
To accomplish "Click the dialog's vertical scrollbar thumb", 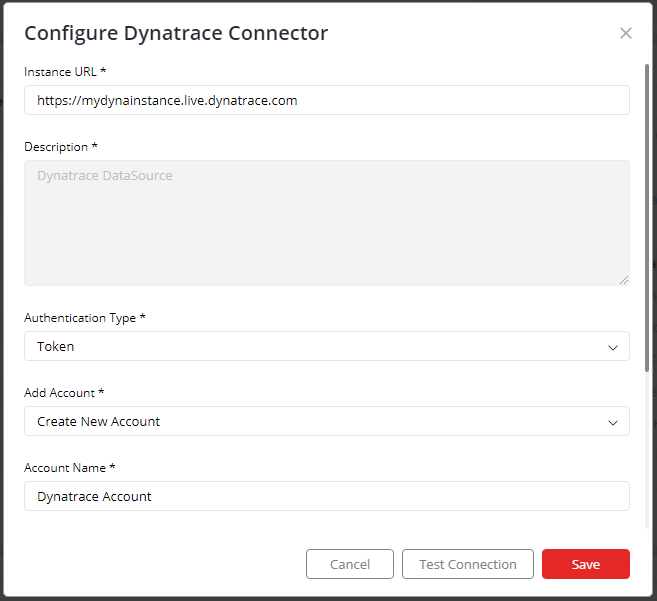I will pos(647,218).
